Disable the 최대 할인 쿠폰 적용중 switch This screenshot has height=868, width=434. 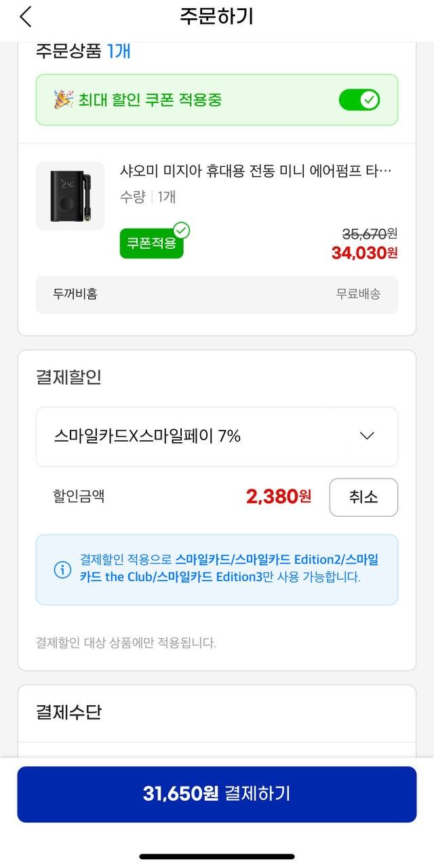click(359, 100)
